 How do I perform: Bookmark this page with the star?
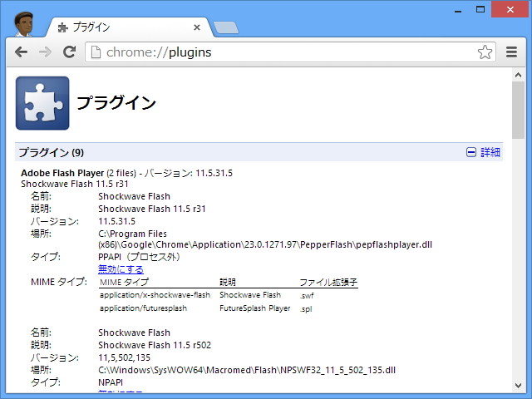tap(485, 52)
